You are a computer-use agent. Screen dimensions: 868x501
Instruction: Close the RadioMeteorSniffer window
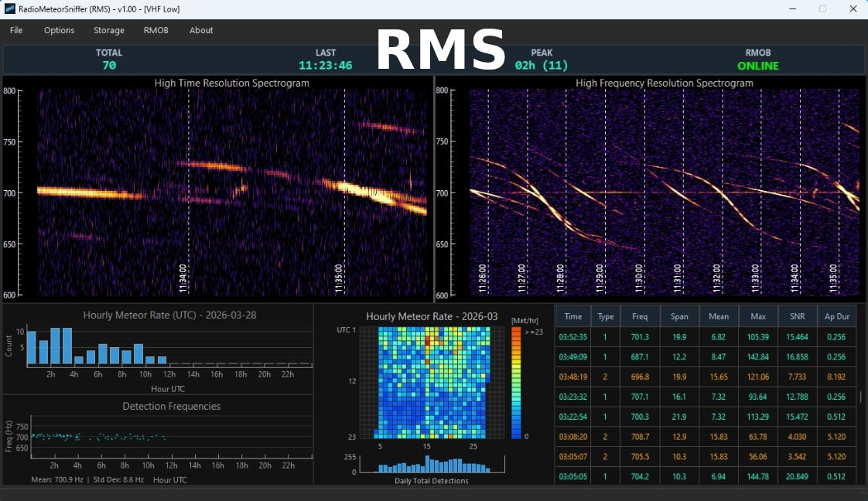tap(853, 9)
